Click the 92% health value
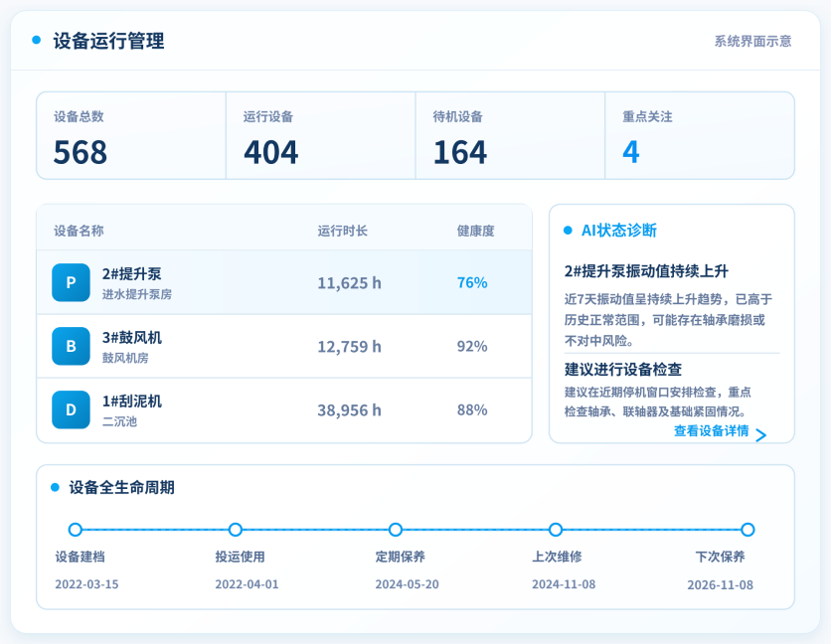This screenshot has width=831, height=644. pos(472,346)
